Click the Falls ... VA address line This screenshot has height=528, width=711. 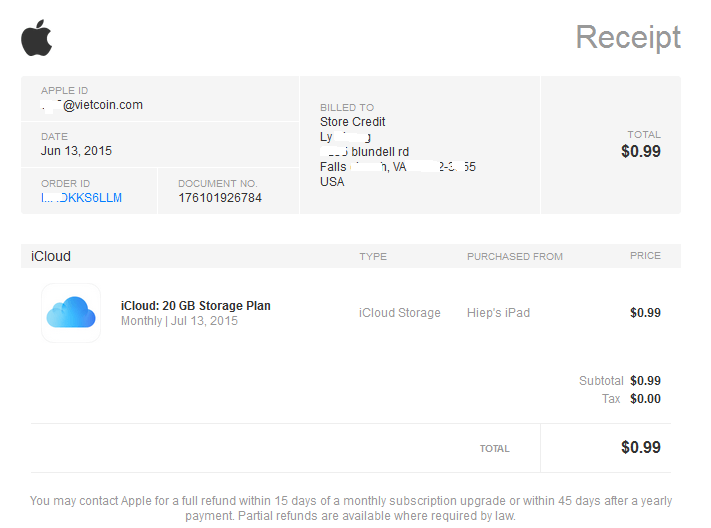398,167
